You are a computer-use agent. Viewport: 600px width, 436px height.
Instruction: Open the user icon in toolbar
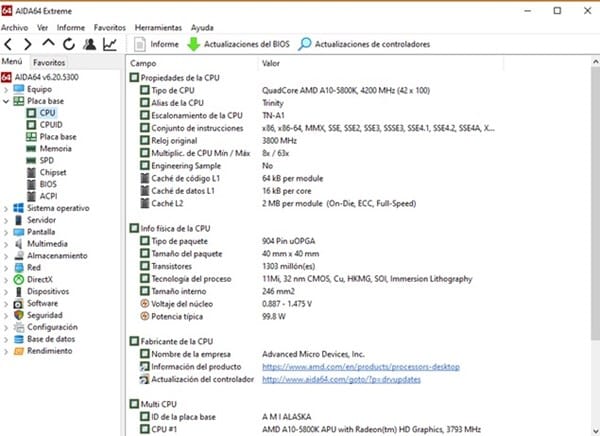(x=90, y=44)
